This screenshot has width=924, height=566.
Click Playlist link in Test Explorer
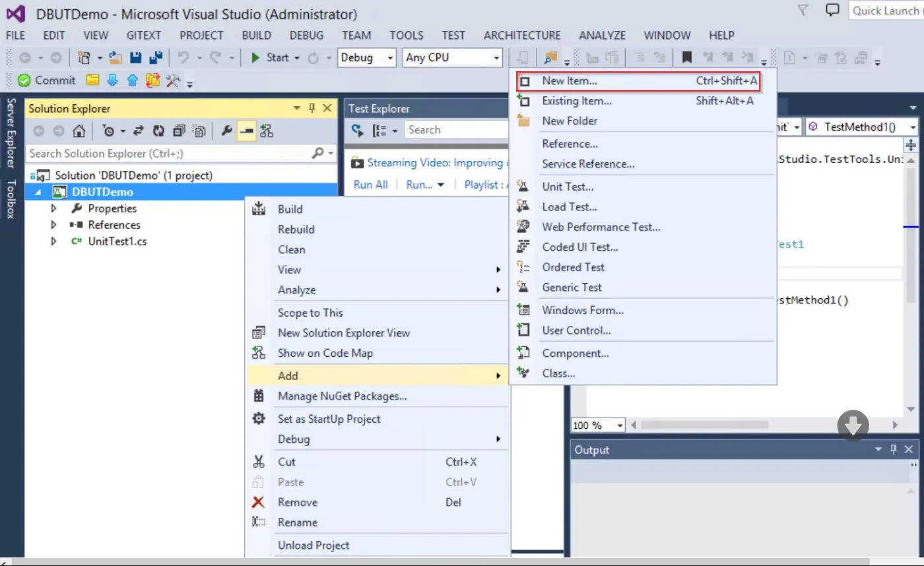(486, 185)
